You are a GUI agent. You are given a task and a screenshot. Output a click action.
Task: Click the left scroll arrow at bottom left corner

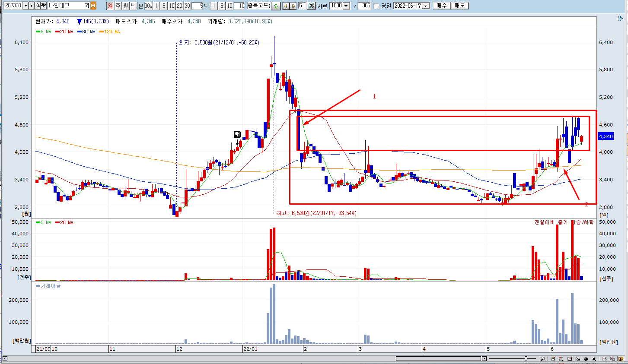pos(6,358)
